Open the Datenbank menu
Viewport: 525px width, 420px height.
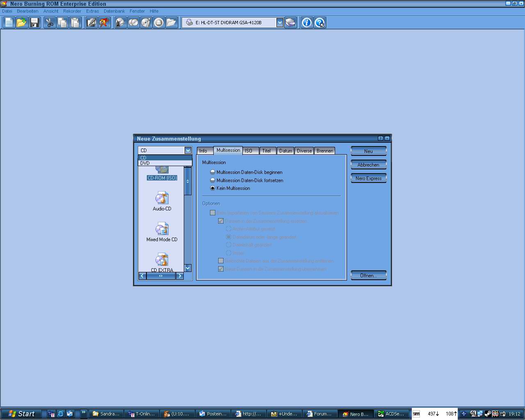[x=114, y=11]
